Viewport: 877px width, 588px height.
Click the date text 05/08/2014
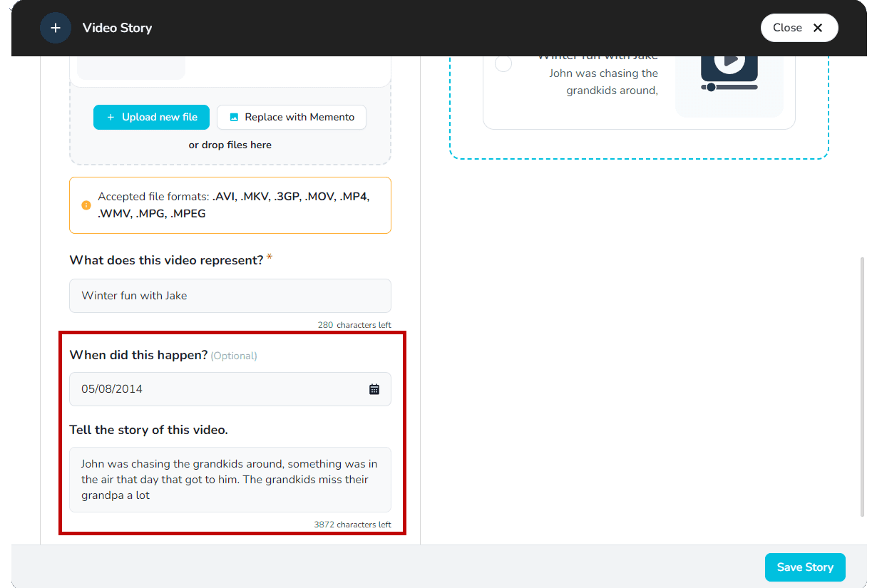[112, 389]
